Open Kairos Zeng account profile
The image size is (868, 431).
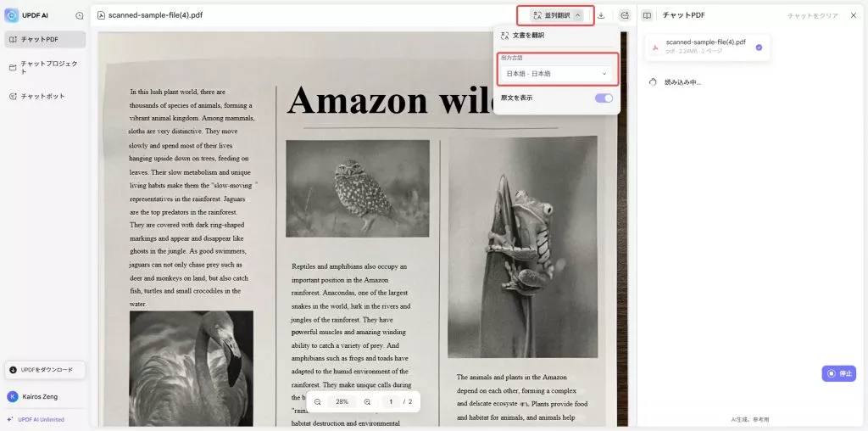(33, 397)
